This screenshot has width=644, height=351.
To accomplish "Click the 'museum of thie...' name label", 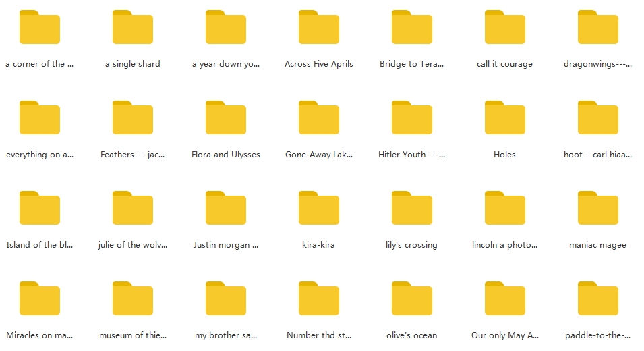I will tap(133, 335).
